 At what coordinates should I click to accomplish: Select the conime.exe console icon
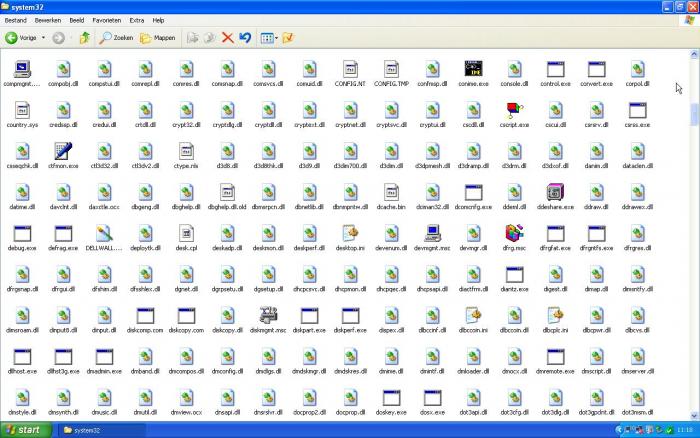pyautogui.click(x=473, y=69)
